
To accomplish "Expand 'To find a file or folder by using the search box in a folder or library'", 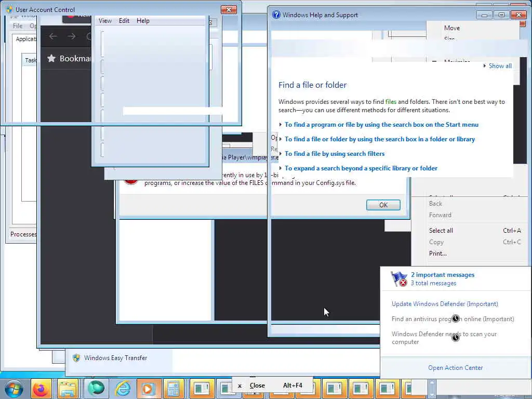I will [380, 139].
